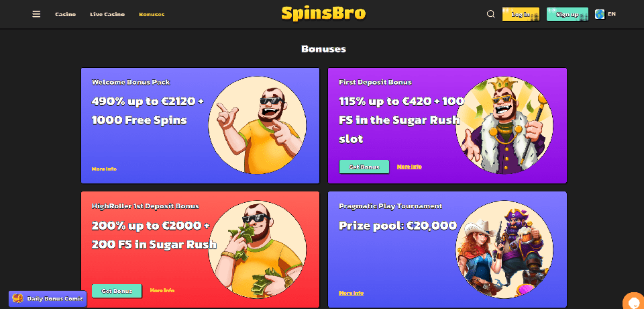Click the Sign up button
644x309 pixels.
(568, 14)
